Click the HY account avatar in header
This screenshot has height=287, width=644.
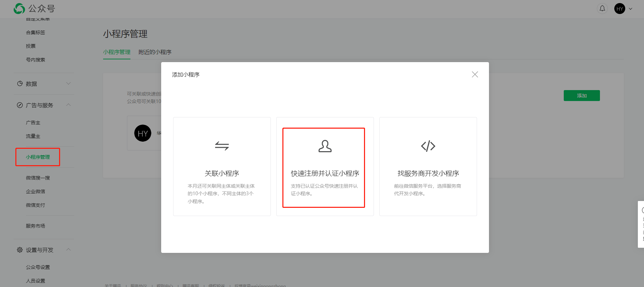pos(620,9)
